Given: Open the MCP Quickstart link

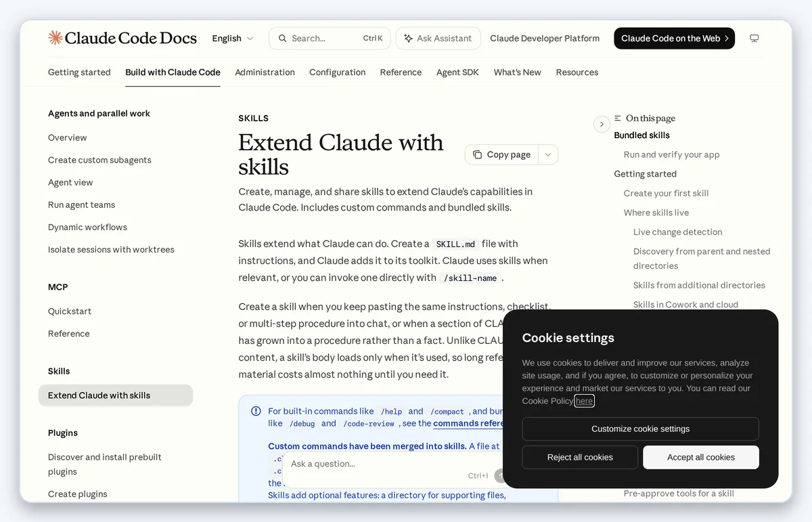Looking at the screenshot, I should tap(70, 311).
